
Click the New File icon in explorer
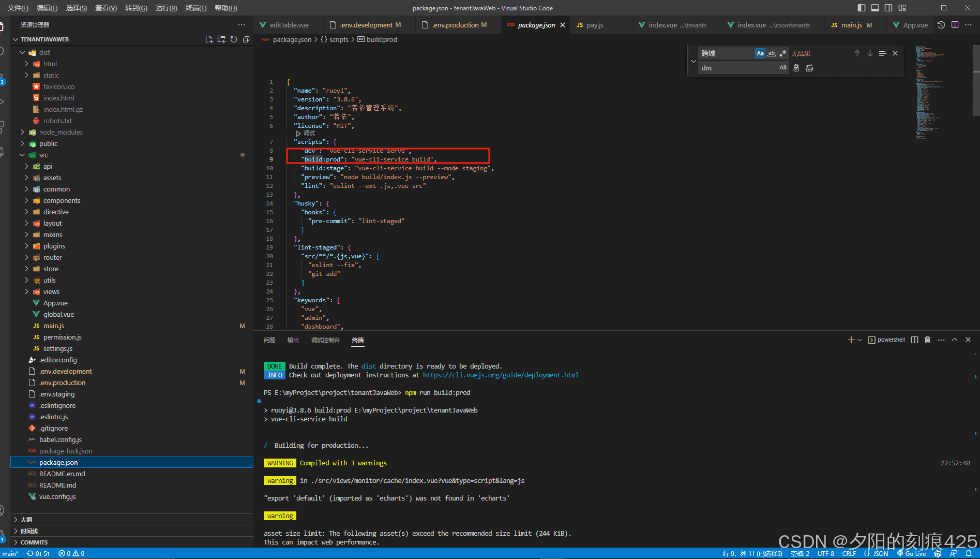point(209,39)
